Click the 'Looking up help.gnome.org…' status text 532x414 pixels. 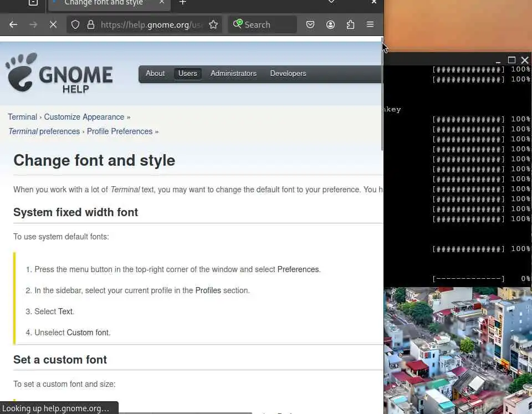(55, 408)
